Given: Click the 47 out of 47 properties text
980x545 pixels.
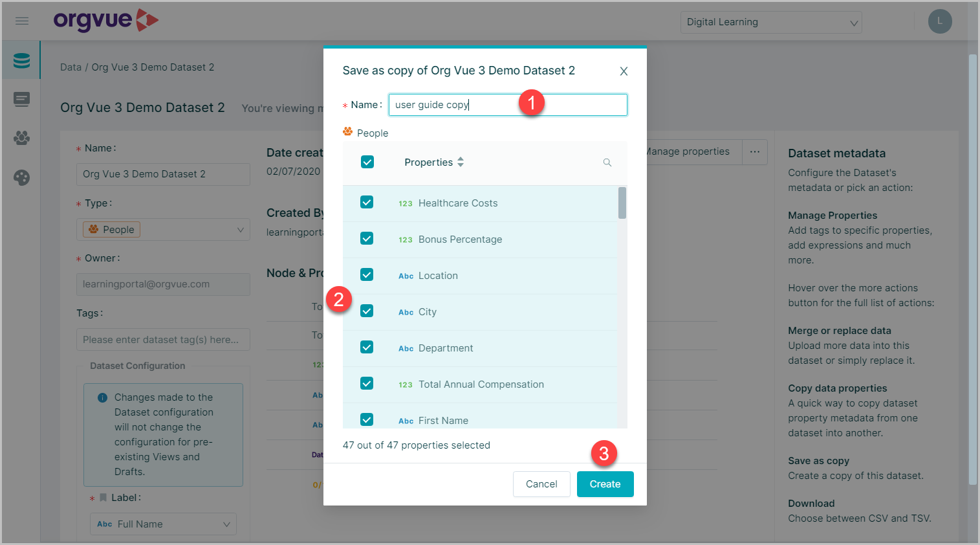Looking at the screenshot, I should [x=417, y=445].
